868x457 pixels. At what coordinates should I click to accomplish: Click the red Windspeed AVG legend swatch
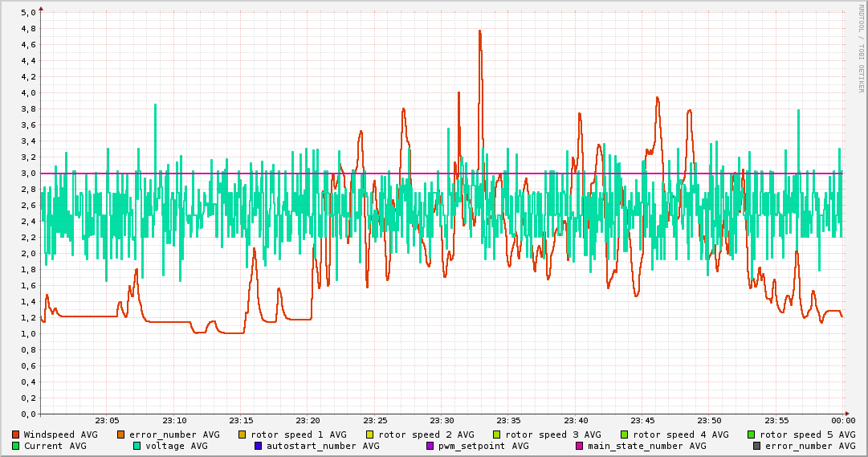(x=16, y=435)
